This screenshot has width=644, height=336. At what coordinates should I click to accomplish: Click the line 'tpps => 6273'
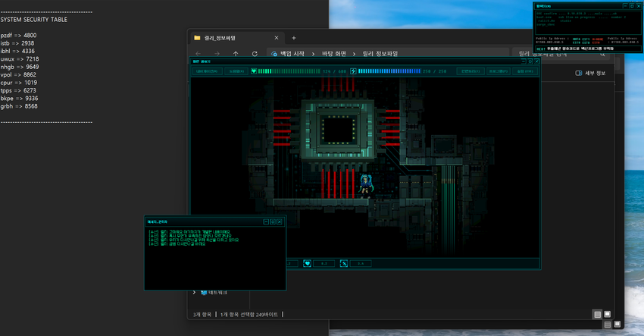pyautogui.click(x=18, y=90)
